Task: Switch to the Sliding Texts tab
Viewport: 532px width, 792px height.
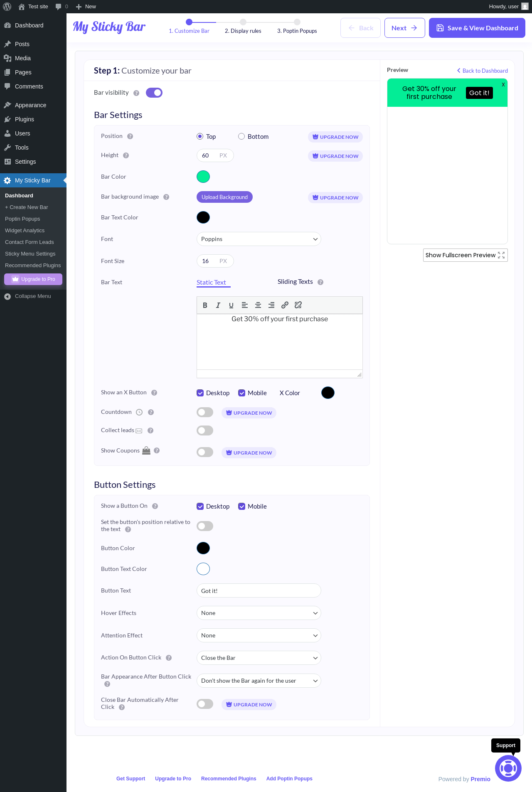Action: tap(295, 282)
